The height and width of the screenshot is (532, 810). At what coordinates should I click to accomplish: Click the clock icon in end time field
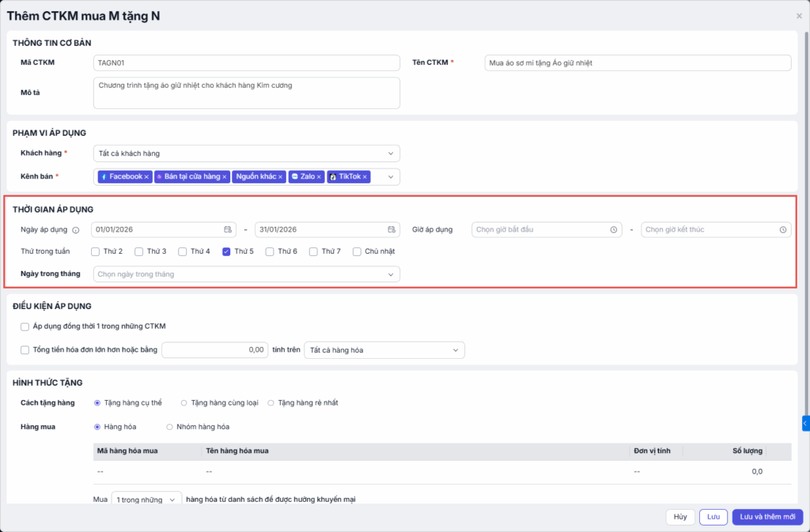(x=782, y=229)
